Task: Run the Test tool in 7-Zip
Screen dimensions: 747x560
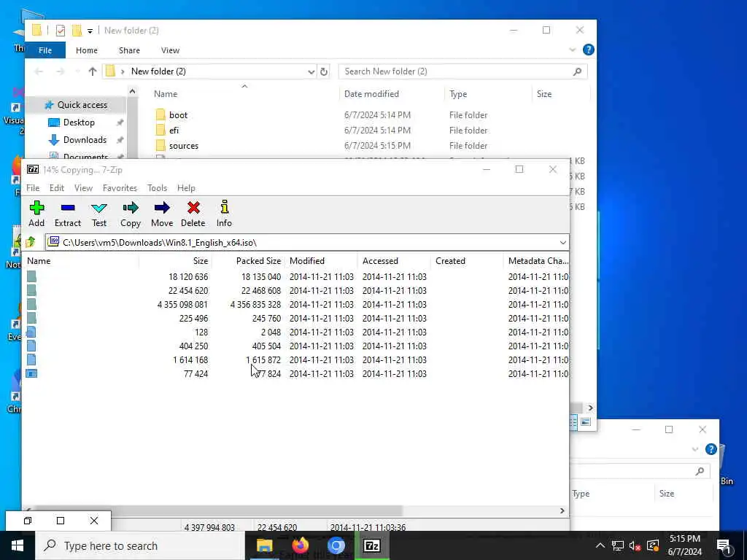Action: click(x=99, y=208)
